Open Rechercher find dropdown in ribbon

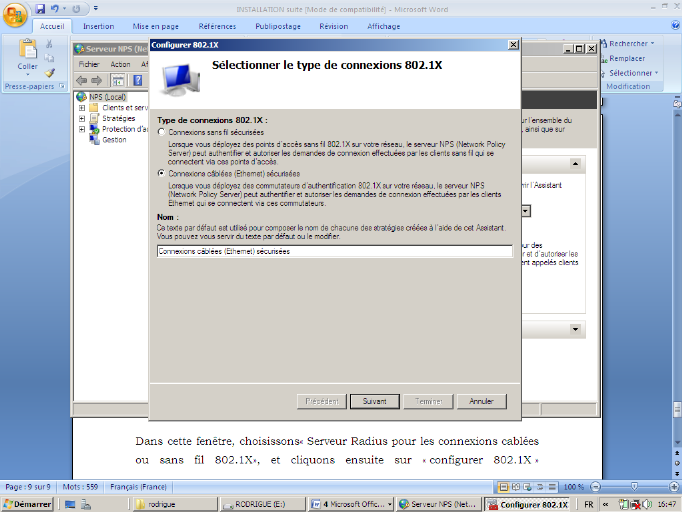tap(628, 44)
